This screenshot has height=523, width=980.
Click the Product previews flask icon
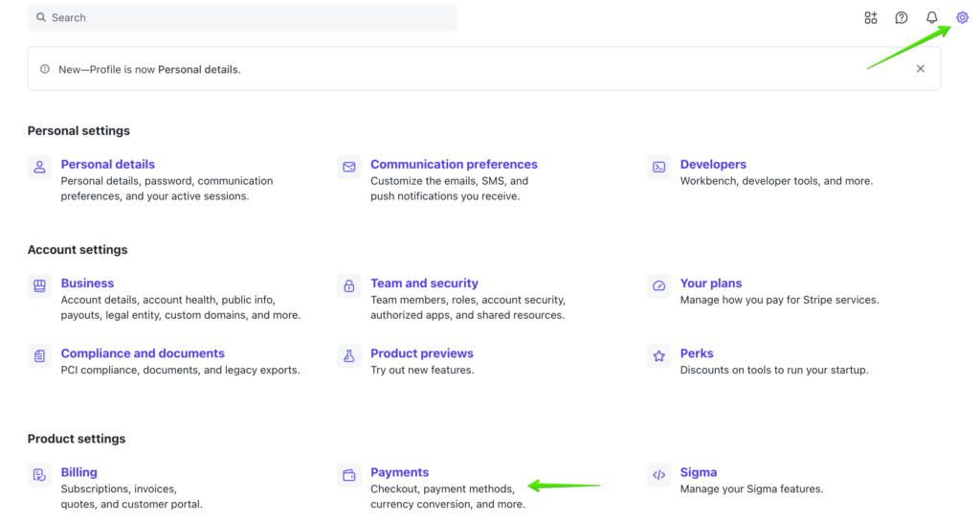click(349, 355)
